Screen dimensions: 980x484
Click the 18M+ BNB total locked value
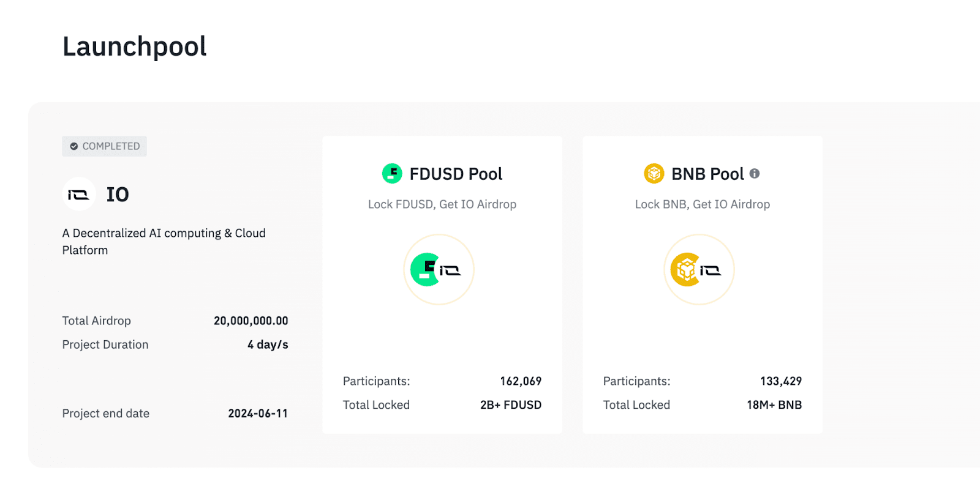(774, 405)
